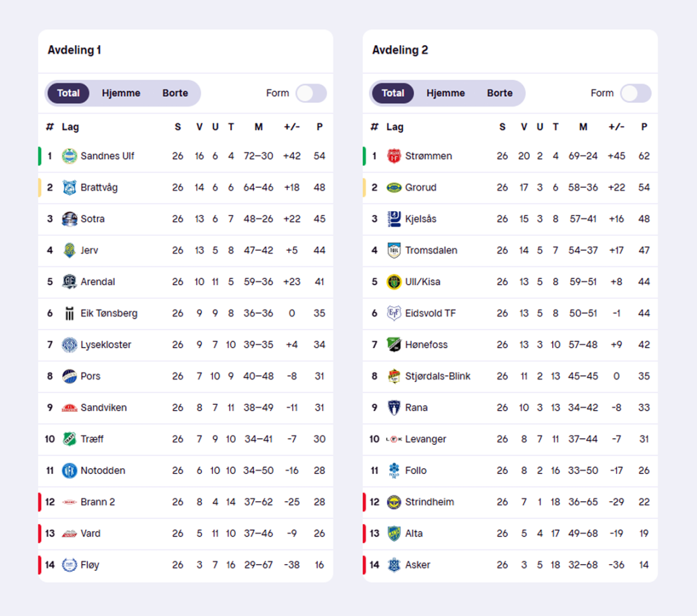Screen dimensions: 697x616
Task: Select Total tab in Avdeling 2
Action: click(x=393, y=93)
